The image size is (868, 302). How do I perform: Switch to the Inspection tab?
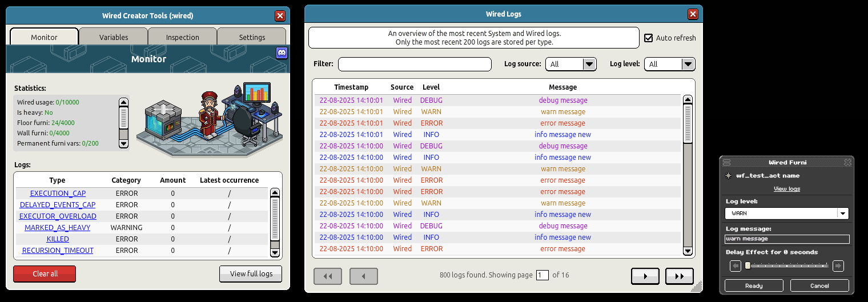183,37
